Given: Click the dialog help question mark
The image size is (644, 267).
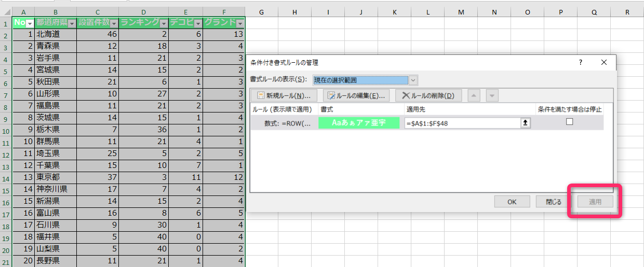Looking at the screenshot, I should [581, 62].
